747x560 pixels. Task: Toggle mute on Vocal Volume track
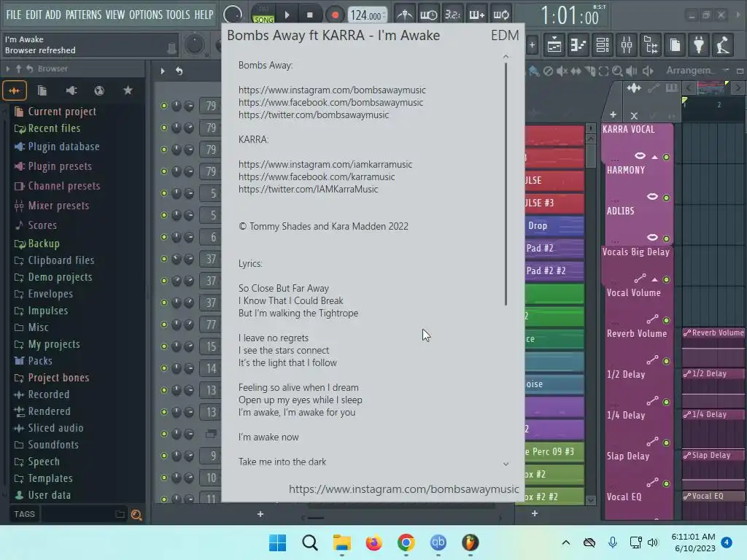point(666,321)
